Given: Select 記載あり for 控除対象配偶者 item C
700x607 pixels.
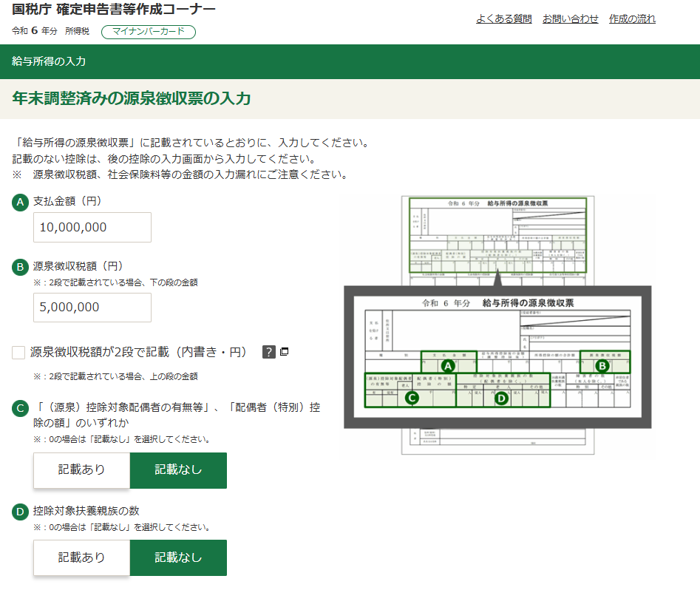Looking at the screenshot, I should click(81, 470).
